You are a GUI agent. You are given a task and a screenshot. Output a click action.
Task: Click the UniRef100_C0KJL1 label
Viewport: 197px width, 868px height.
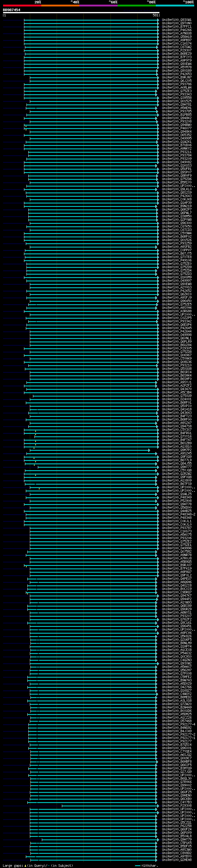[x=177, y=521]
